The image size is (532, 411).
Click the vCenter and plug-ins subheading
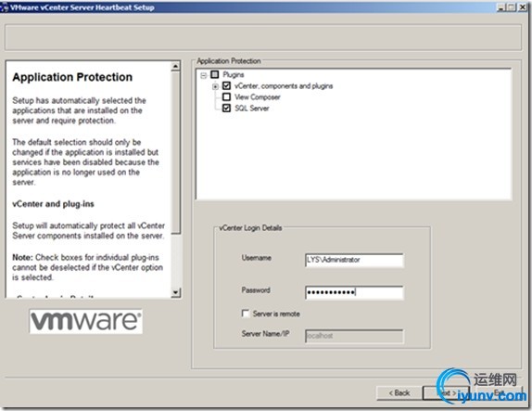coord(53,204)
